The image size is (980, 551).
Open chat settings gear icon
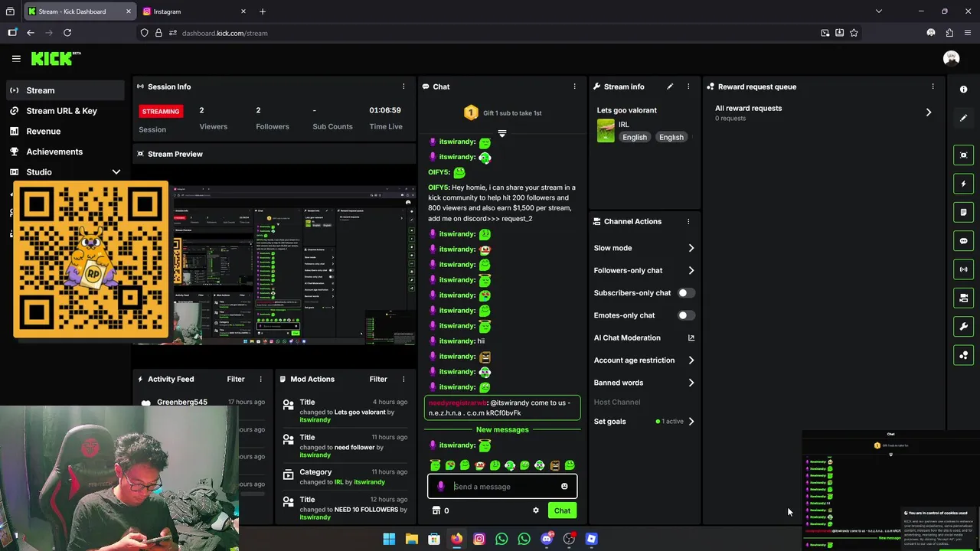pyautogui.click(x=536, y=510)
